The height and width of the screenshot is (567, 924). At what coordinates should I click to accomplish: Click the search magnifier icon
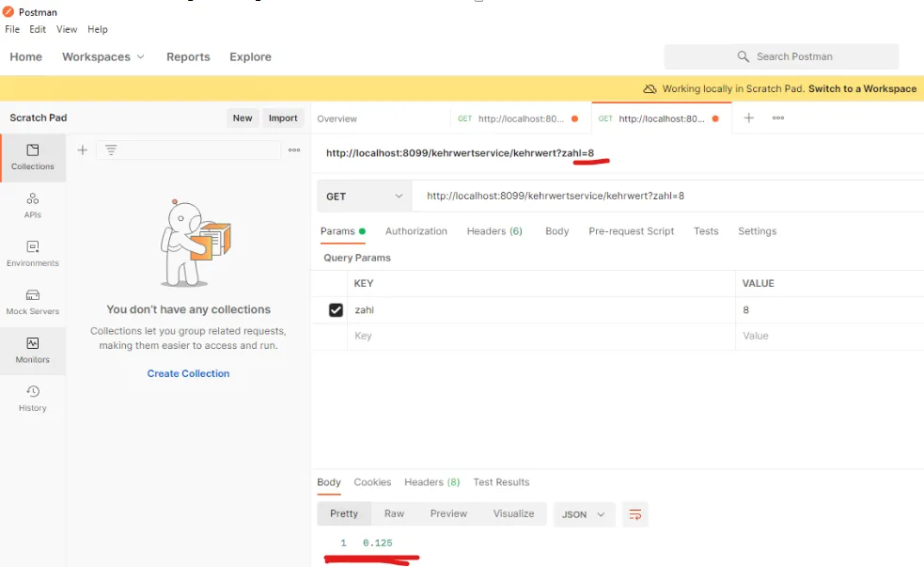click(x=744, y=56)
